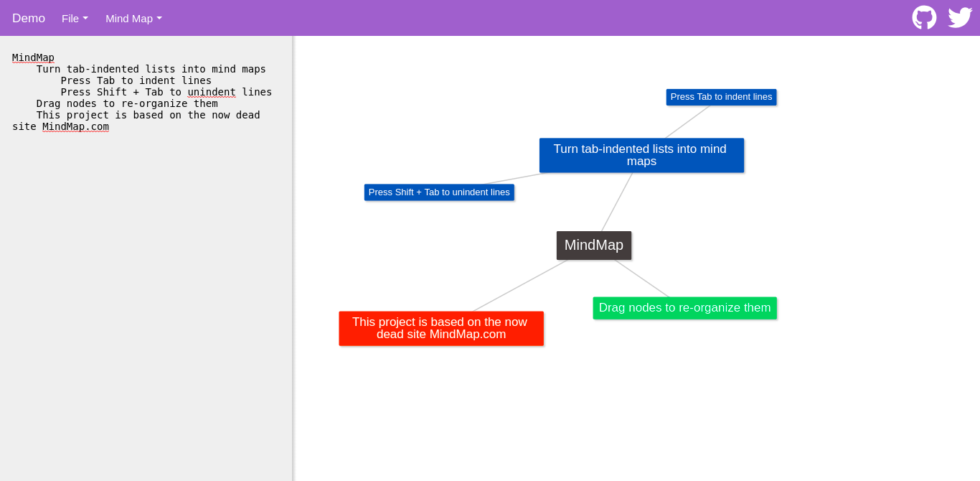980x481 pixels.
Task: Click the red 'dead site MindMap.com' node
Action: pos(440,328)
